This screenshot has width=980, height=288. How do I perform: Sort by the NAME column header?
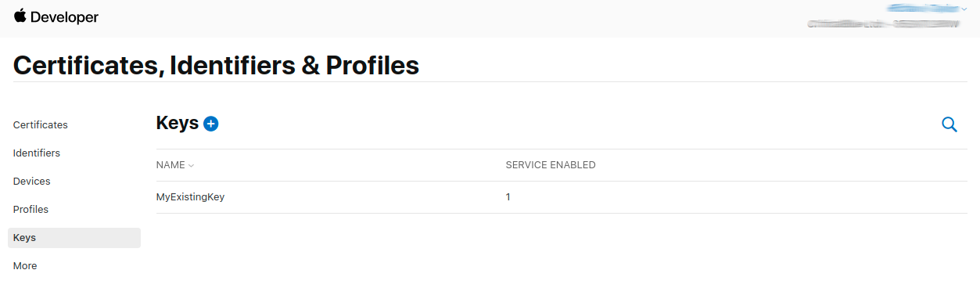pyautogui.click(x=171, y=165)
